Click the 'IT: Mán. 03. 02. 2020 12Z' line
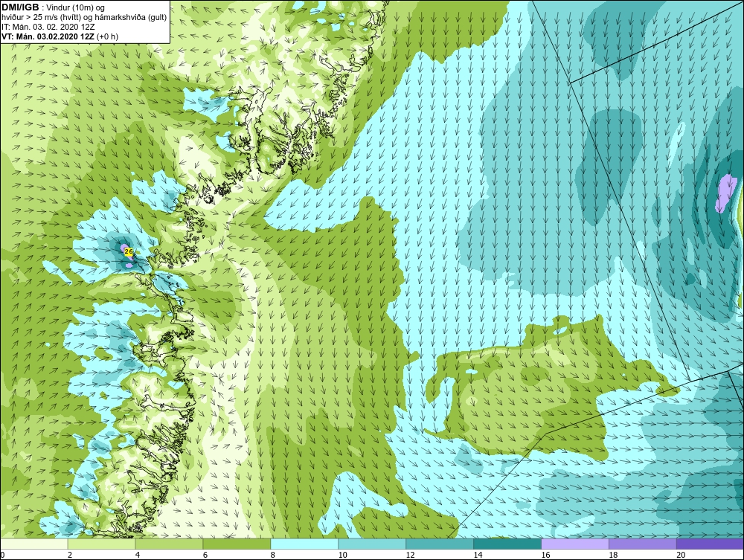 point(48,27)
